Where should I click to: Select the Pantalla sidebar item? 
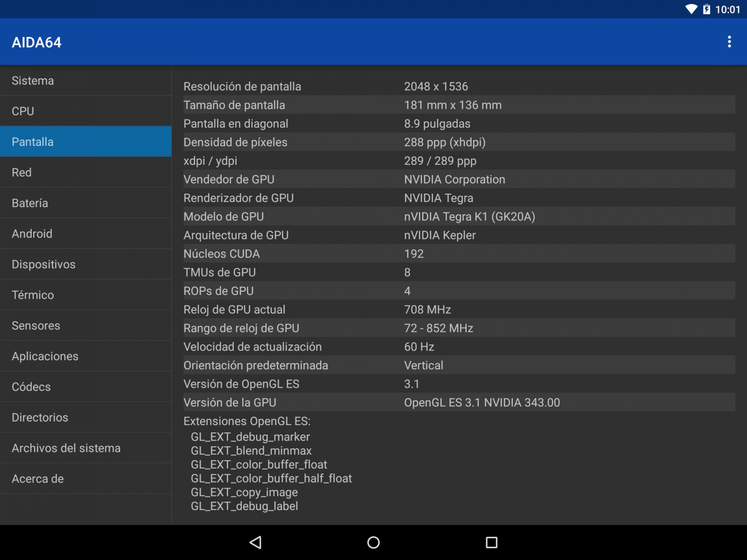coord(85,142)
